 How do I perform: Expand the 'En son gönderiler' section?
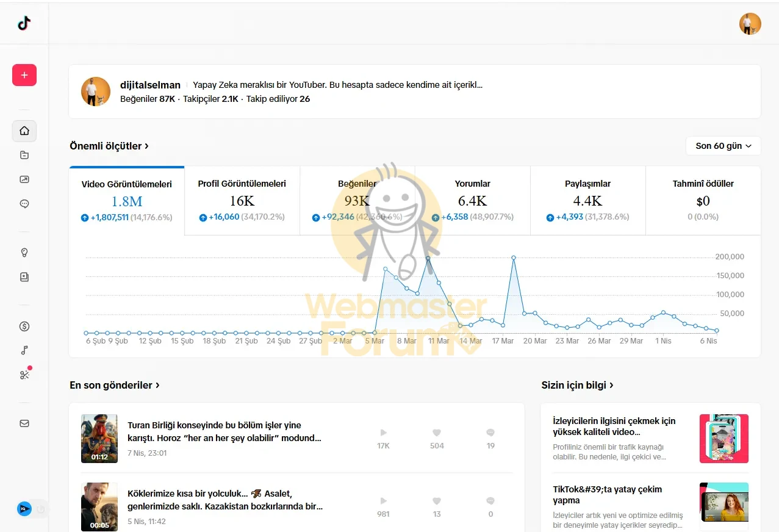coord(115,386)
